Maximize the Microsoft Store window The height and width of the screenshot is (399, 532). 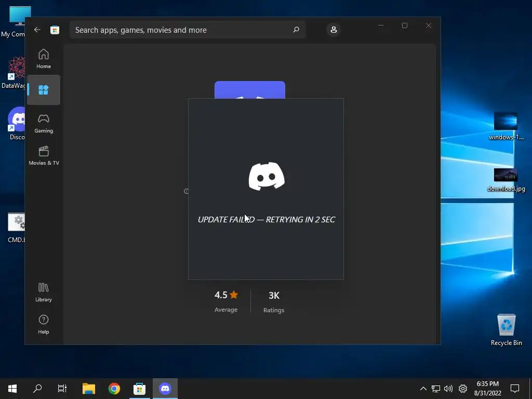coord(404,25)
